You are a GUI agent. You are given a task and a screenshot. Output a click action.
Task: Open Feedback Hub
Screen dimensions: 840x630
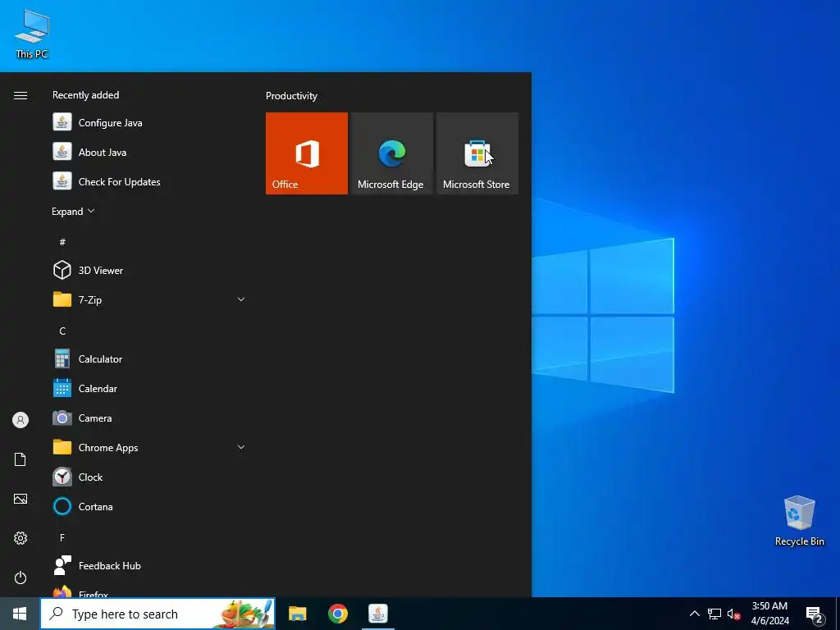[x=149, y=565]
